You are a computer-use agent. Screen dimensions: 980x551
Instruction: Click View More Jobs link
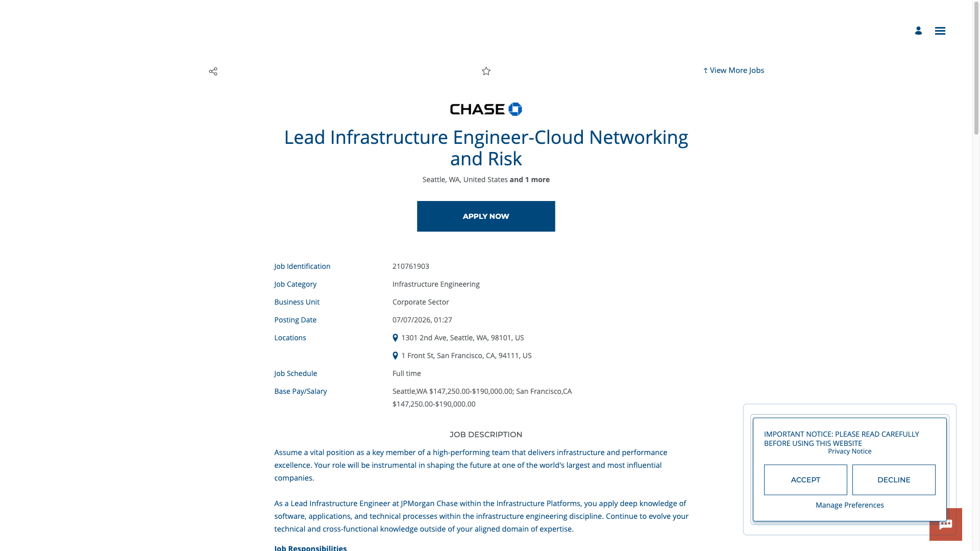[733, 70]
